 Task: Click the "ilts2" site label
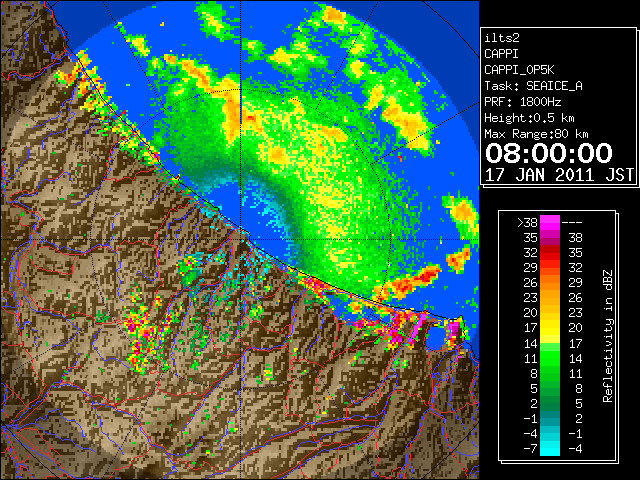(502, 38)
